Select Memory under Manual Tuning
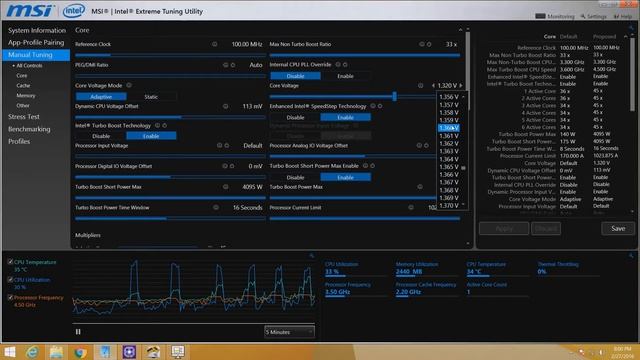The height and width of the screenshot is (360, 640). click(26, 96)
